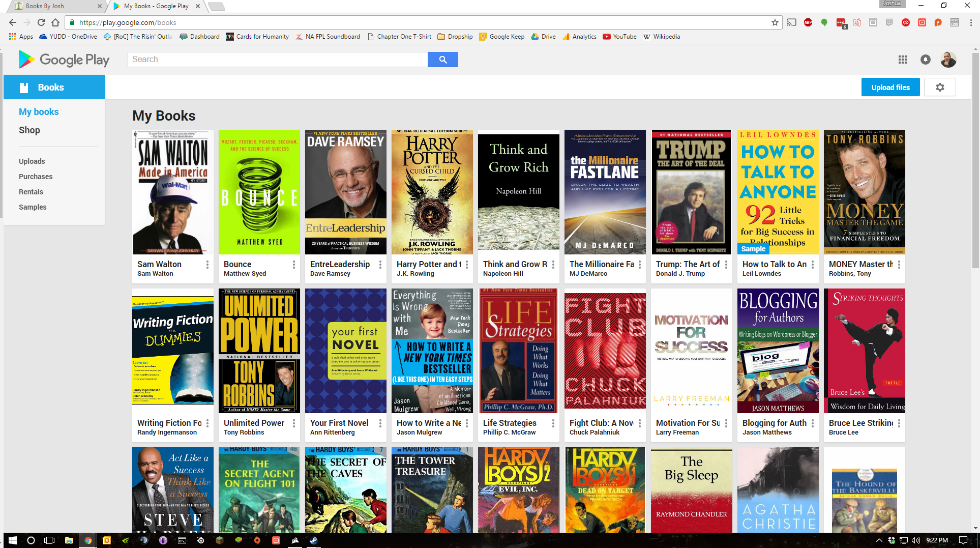Bookmark this page with the star icon
Image resolution: width=980 pixels, height=548 pixels.
point(775,22)
